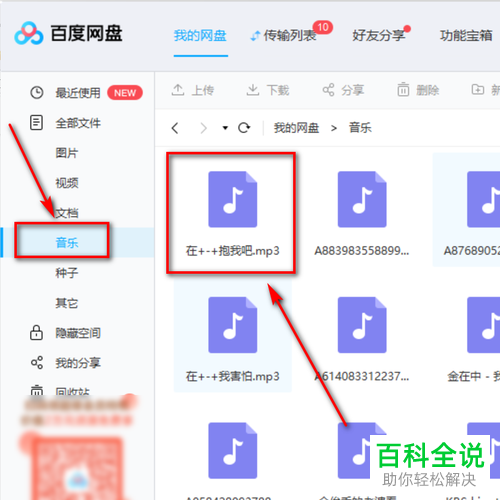Go forward with the right arrow

203,128
